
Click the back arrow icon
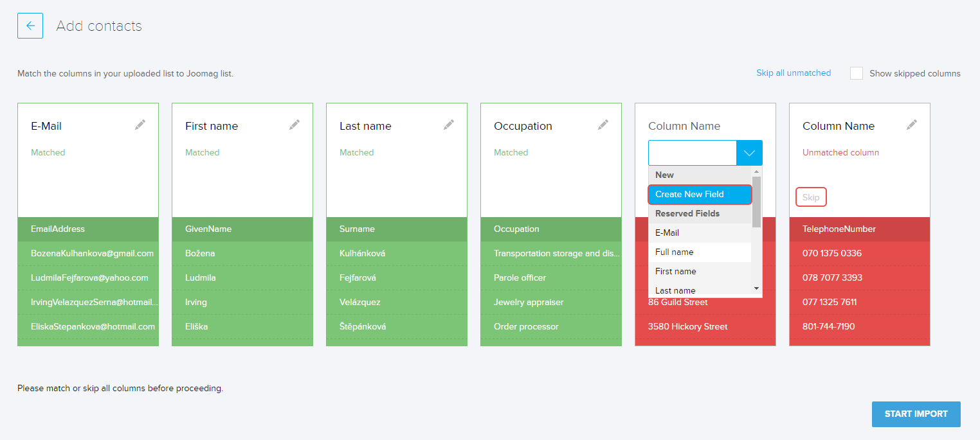point(30,26)
